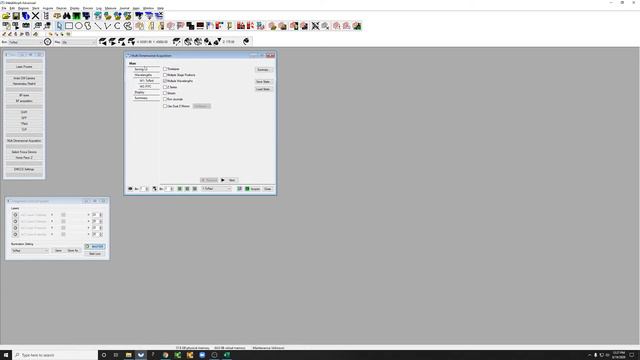This screenshot has width=640, height=360.
Task: Select the single line region tool
Action: point(98,26)
